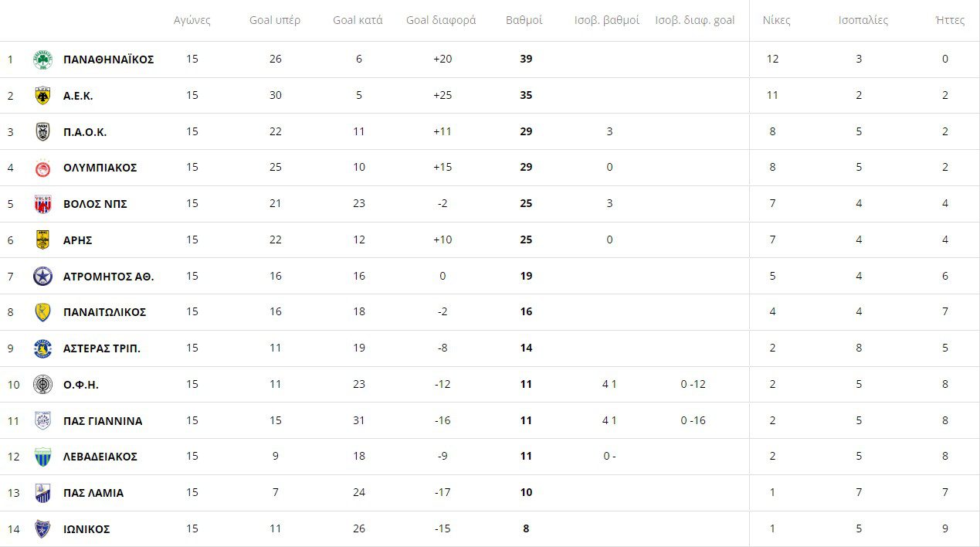The width and height of the screenshot is (980, 547).
Task: Click the ΙΩΝΙΚΟΣ blue shield crest
Action: click(42, 529)
